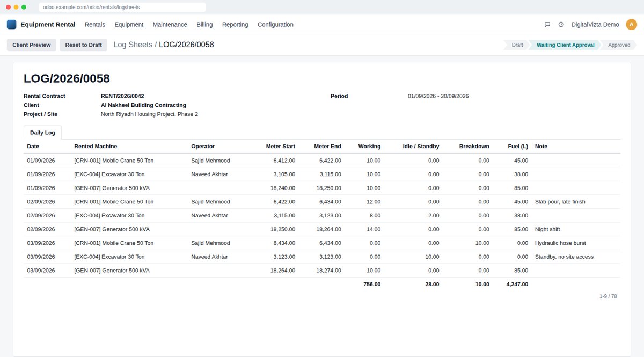Click meter end value 3,115.00

(x=330, y=174)
